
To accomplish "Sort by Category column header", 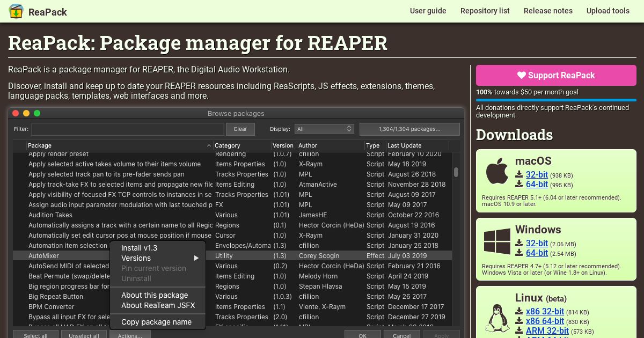I will coord(243,145).
